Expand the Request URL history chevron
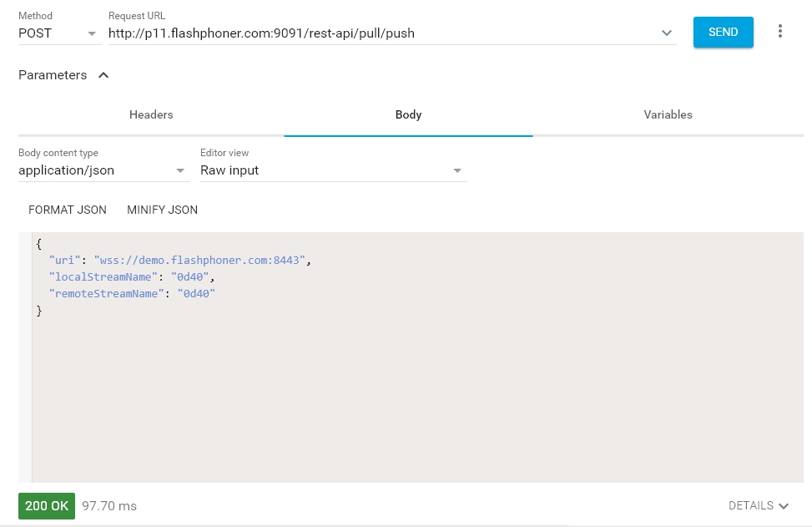812x527 pixels. point(667,33)
